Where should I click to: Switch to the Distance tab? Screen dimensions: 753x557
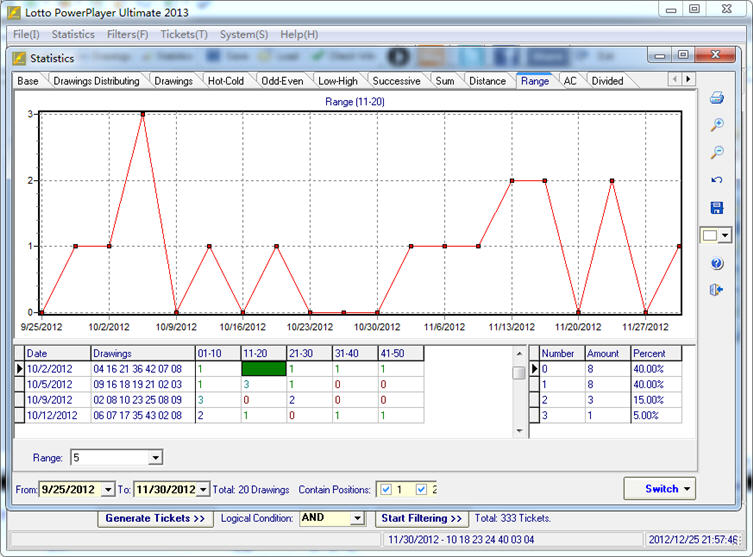click(487, 81)
